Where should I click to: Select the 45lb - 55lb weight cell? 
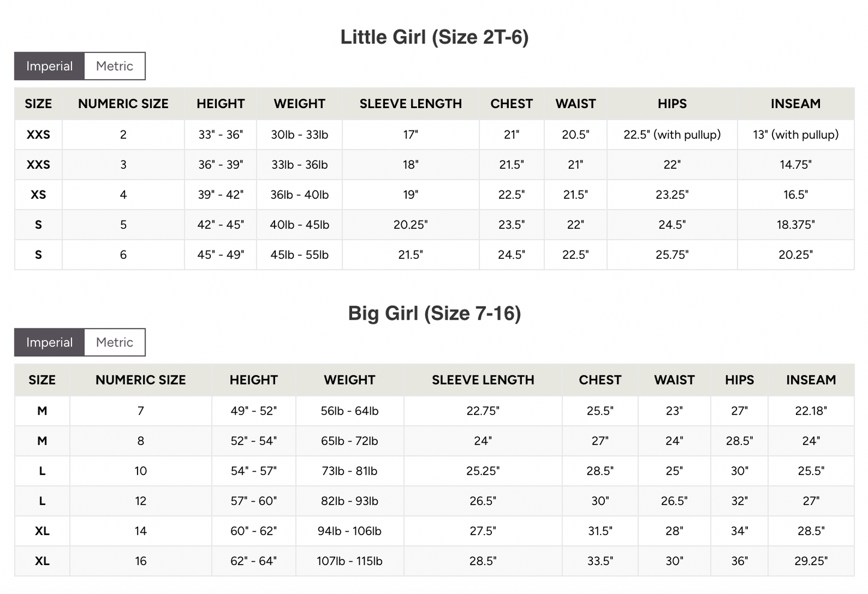click(x=299, y=255)
